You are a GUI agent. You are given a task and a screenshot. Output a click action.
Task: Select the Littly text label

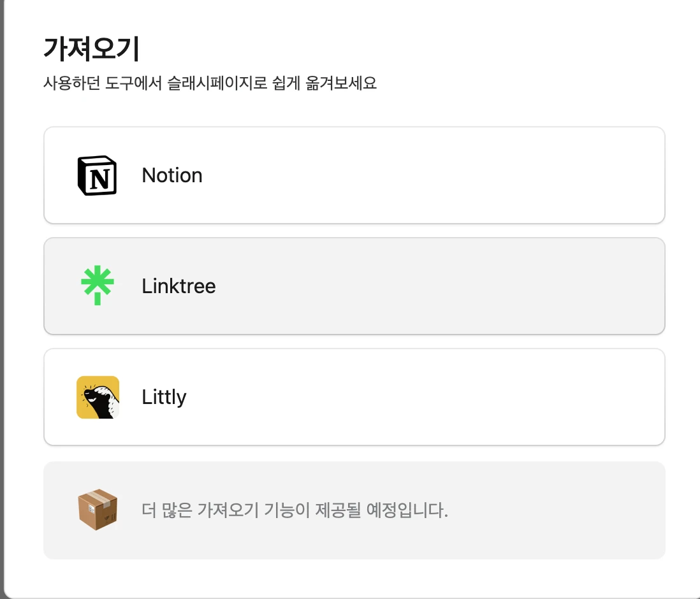coord(164,397)
